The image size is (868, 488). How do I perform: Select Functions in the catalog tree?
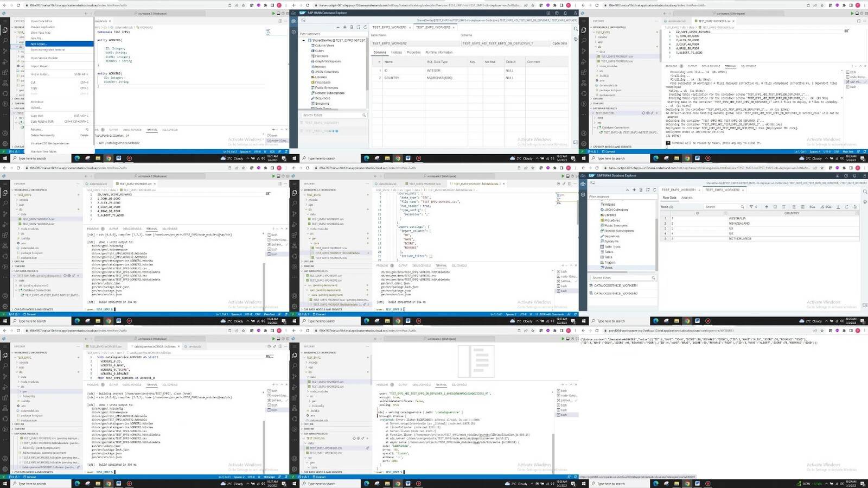click(x=322, y=56)
